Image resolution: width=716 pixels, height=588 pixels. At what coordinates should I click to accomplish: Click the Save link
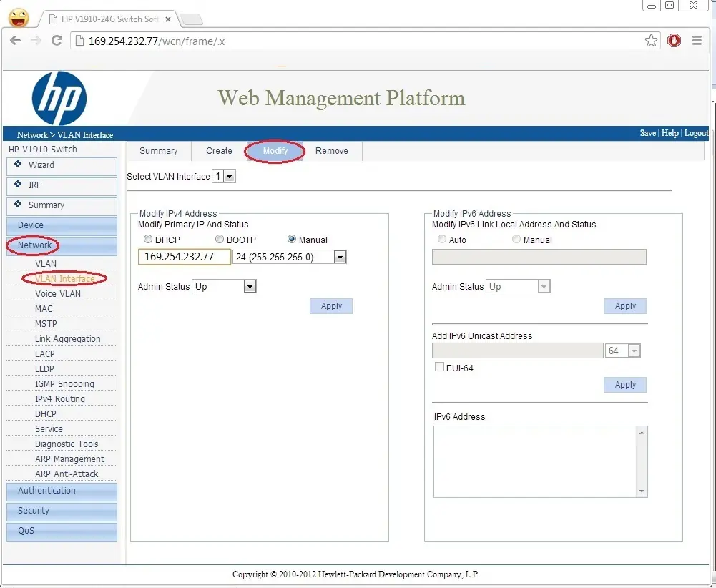pyautogui.click(x=648, y=133)
